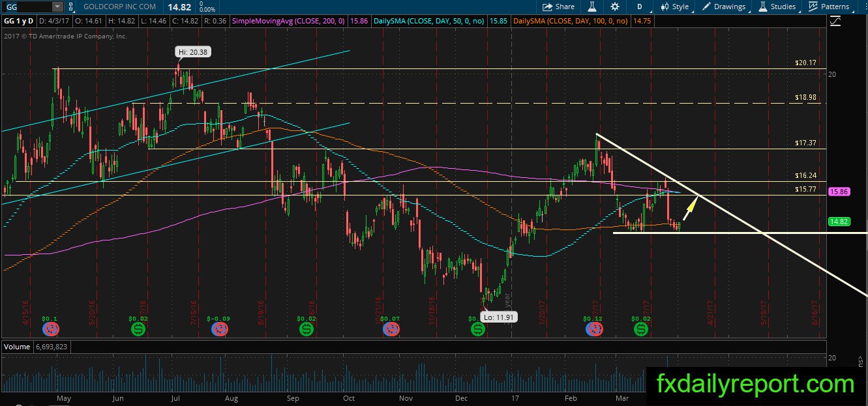The height and width of the screenshot is (406, 868).
Task: Click the GG 1 y D chart label
Action: [20, 21]
